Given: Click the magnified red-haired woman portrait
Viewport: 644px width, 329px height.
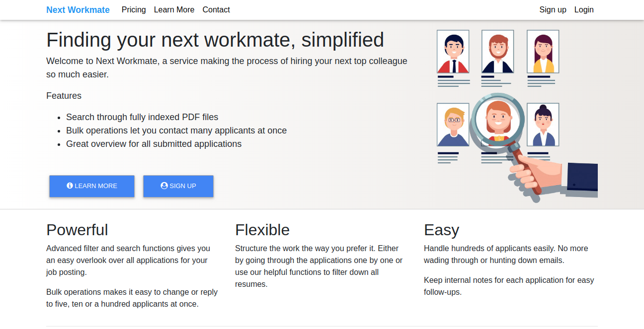Looking at the screenshot, I should [x=497, y=120].
